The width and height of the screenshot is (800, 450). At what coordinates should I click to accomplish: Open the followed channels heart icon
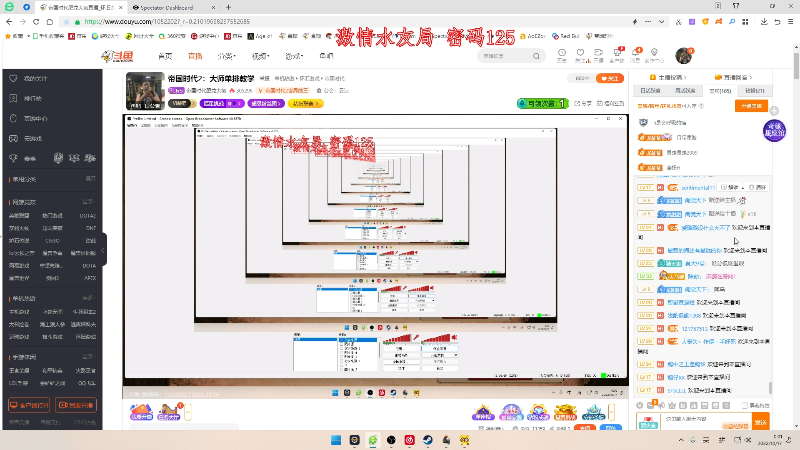click(x=580, y=55)
